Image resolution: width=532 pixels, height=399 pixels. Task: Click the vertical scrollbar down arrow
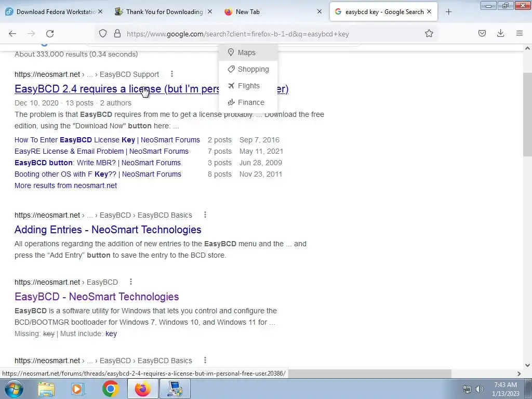click(527, 365)
